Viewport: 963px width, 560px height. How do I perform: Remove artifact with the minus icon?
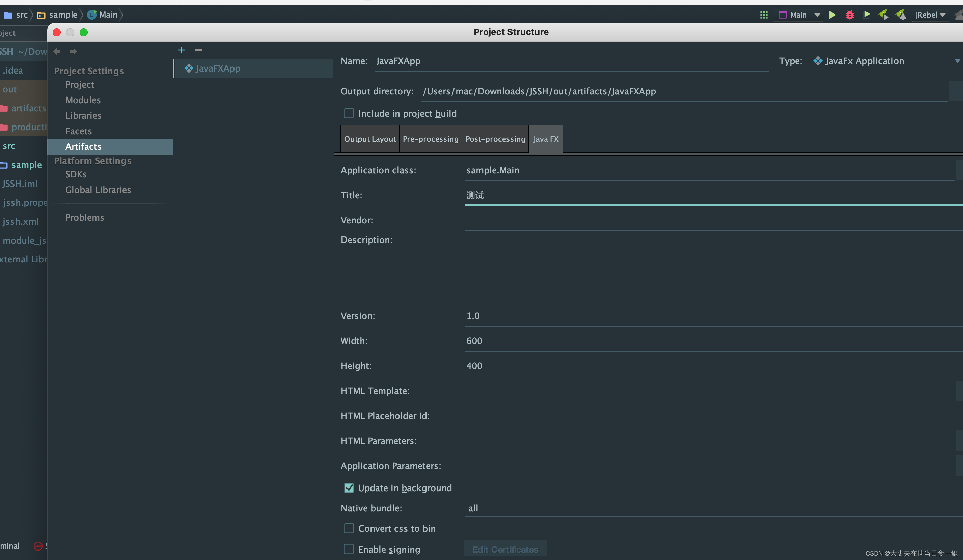(198, 50)
